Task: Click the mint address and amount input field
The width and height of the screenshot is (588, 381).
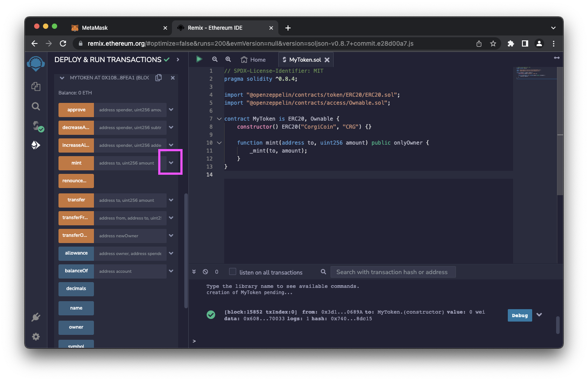Action: click(130, 163)
